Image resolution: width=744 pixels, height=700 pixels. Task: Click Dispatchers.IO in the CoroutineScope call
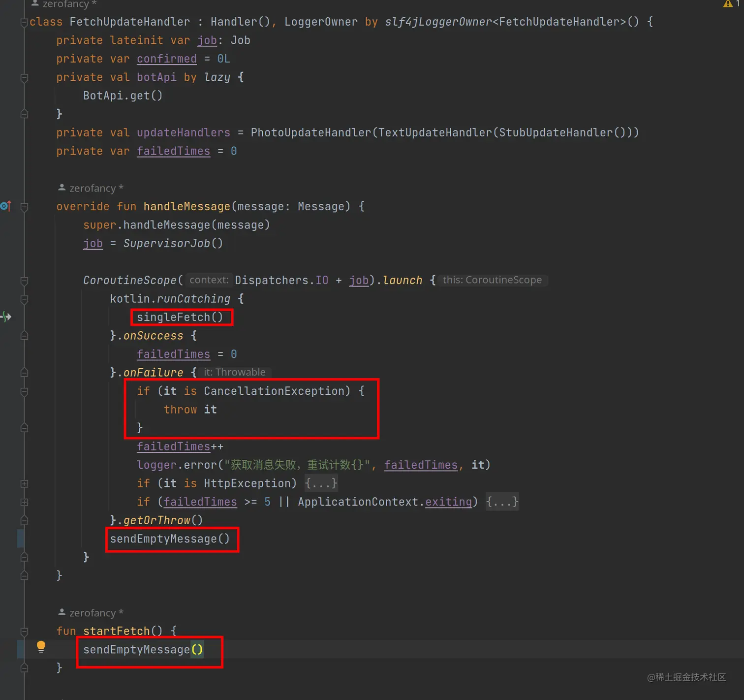[281, 280]
